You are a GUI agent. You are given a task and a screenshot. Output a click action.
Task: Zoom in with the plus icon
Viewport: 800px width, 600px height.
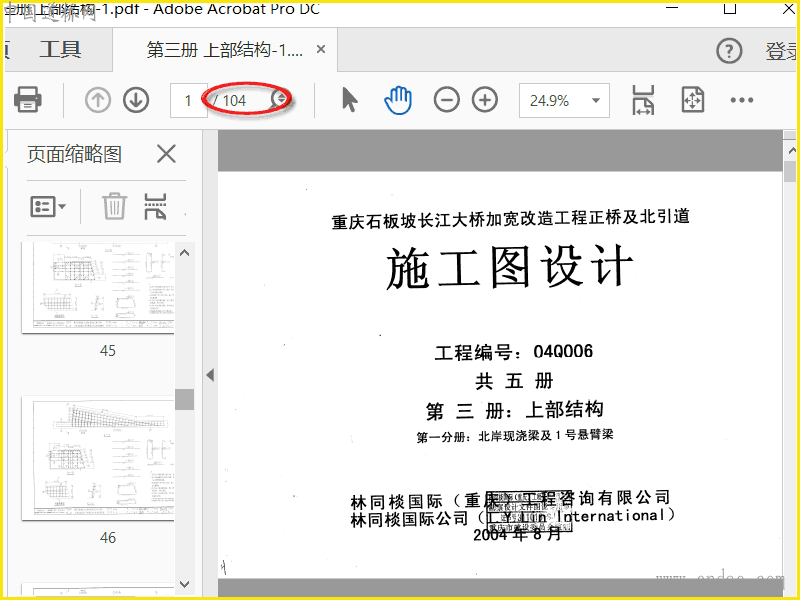(485, 100)
